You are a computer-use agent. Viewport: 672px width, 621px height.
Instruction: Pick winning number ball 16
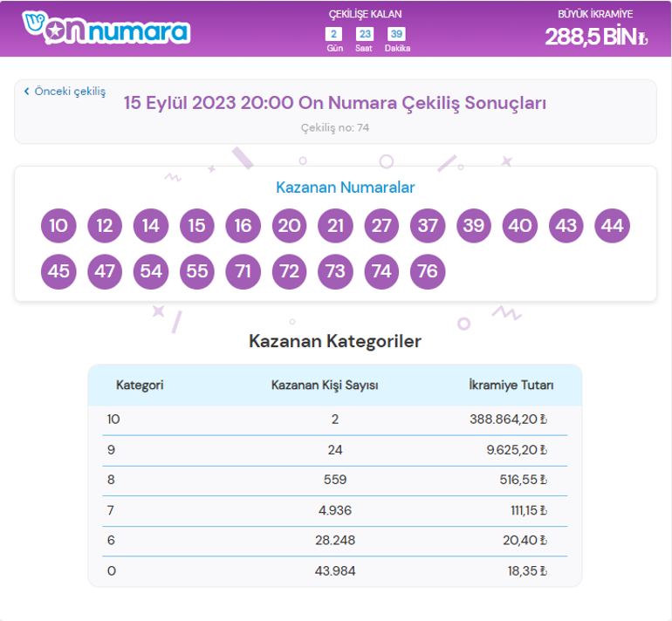243,226
